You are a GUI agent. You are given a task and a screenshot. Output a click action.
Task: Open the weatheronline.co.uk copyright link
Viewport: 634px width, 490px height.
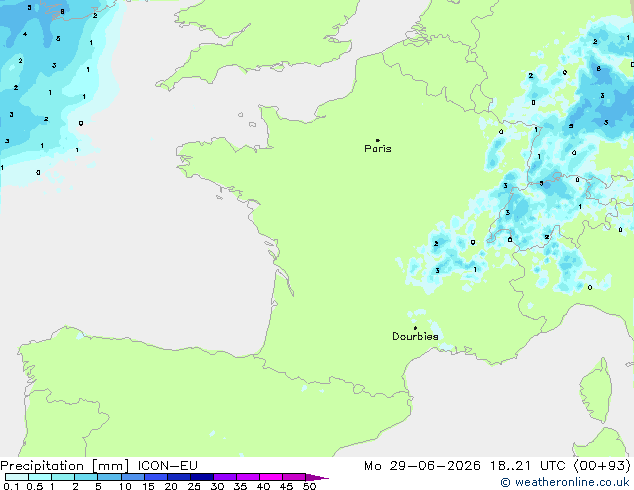pyautogui.click(x=565, y=482)
